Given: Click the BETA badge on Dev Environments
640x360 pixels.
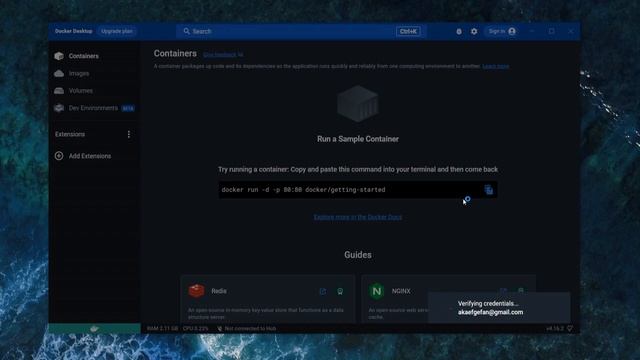Looking at the screenshot, I should point(128,108).
